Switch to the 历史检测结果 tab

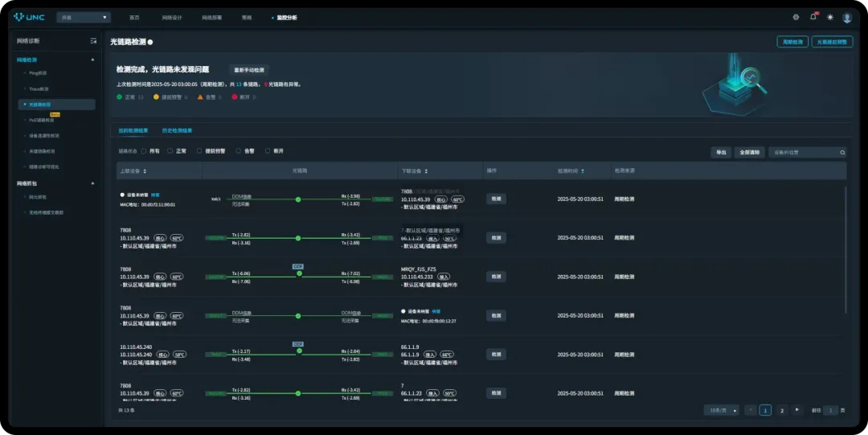click(177, 130)
